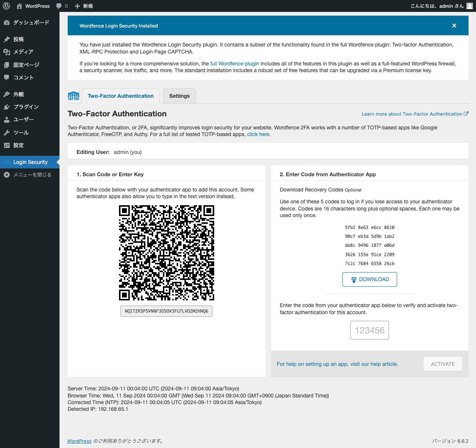This screenshot has width=476, height=448.
Task: Click the download arrow icon on DOWNLOAD button
Action: (354, 280)
